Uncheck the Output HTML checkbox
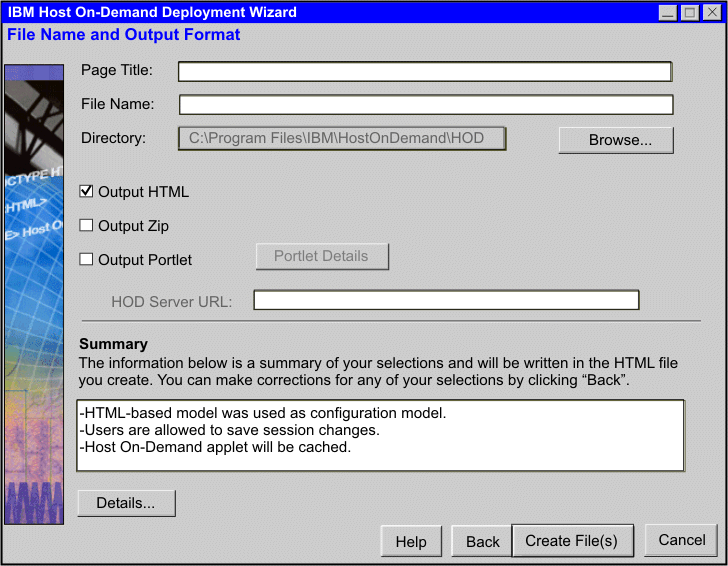 click(86, 191)
